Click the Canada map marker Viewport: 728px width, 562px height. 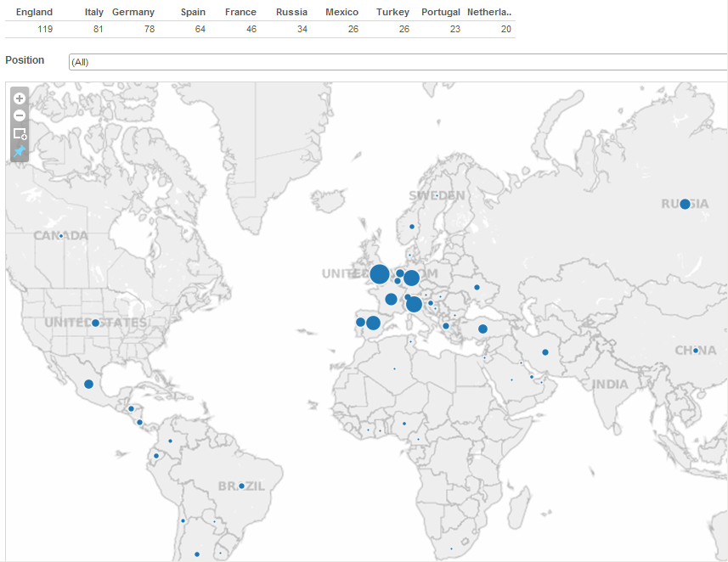61,236
